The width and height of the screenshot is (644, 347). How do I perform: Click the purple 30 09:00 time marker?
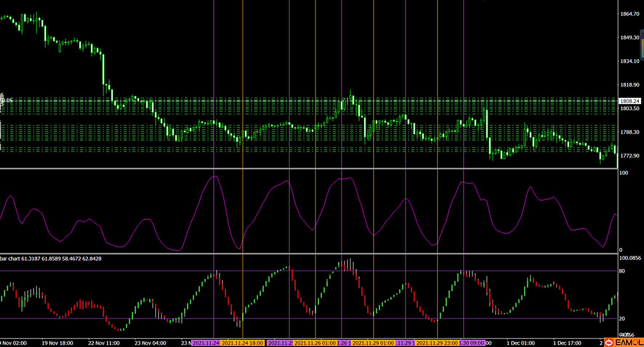point(472,343)
